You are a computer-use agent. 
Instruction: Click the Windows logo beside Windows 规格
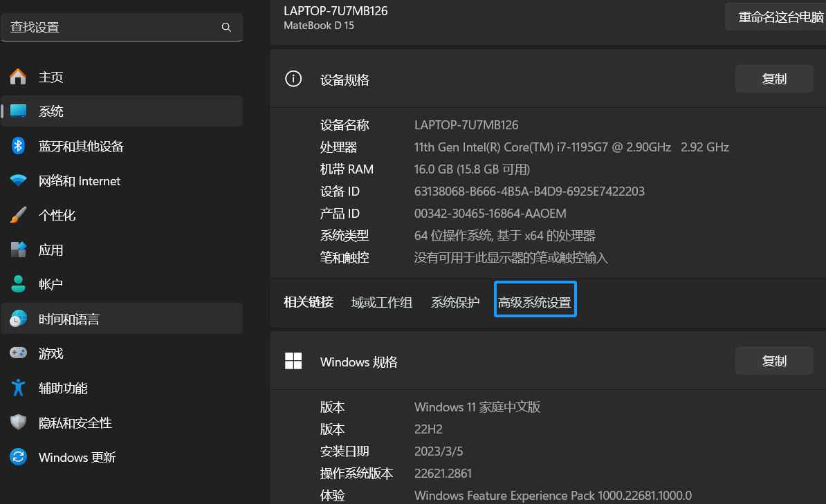coord(293,362)
